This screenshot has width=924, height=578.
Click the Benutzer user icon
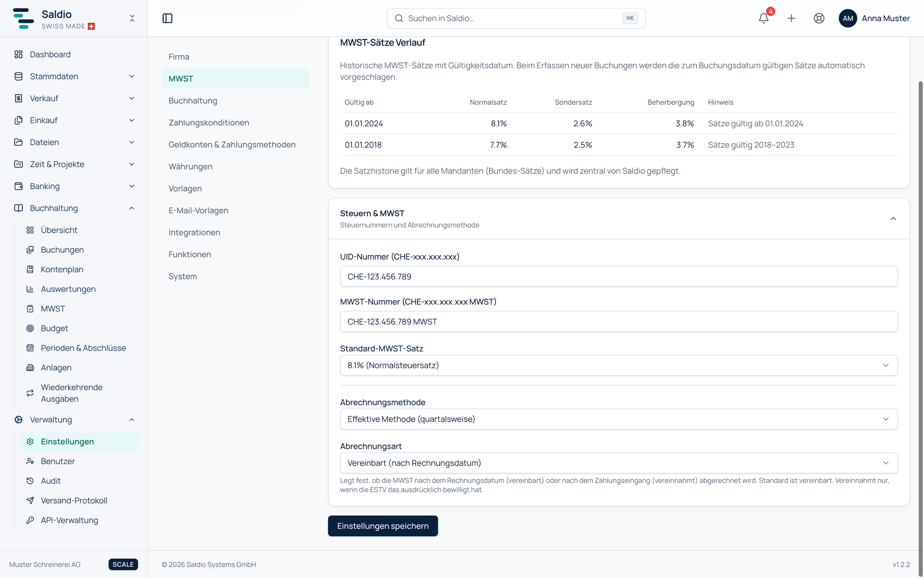(30, 461)
